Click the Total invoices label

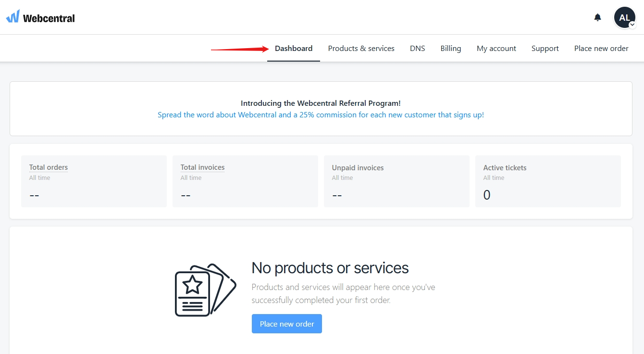[x=202, y=167]
